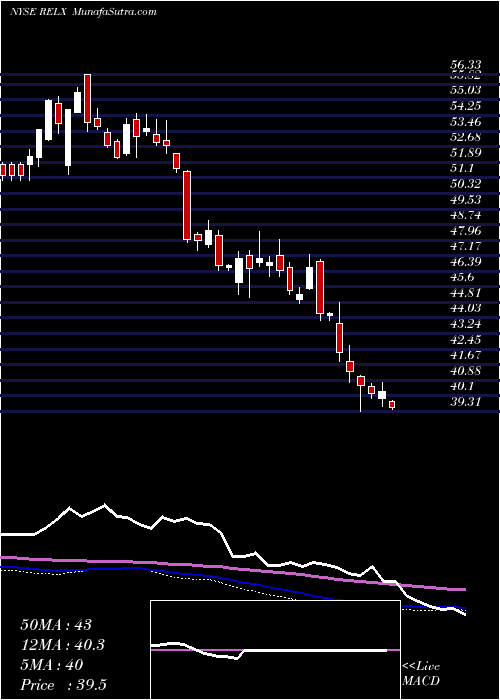The width and height of the screenshot is (500, 700).
Task: Click the 44.03 price axis label
Action: [x=466, y=308]
